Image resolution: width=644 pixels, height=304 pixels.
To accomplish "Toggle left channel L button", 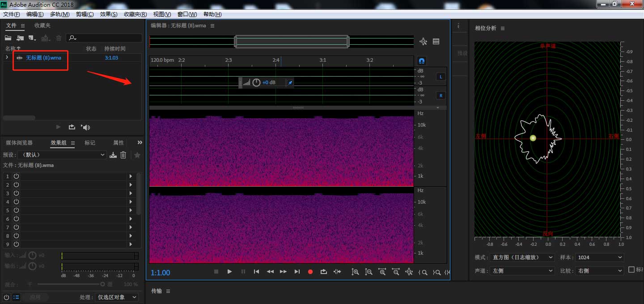I will (x=441, y=77).
